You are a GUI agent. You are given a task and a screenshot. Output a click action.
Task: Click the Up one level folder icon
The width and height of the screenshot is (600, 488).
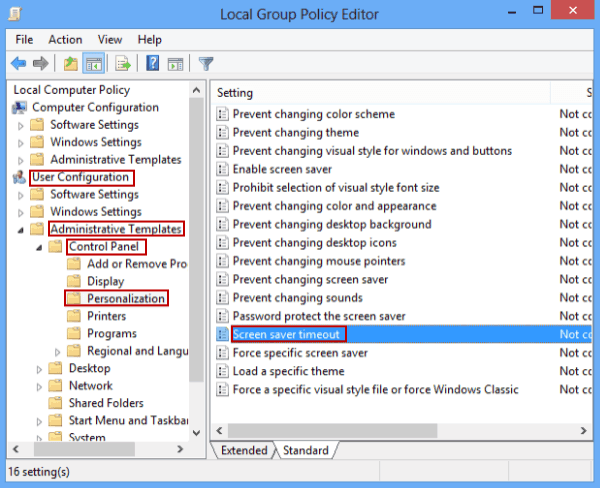point(70,63)
